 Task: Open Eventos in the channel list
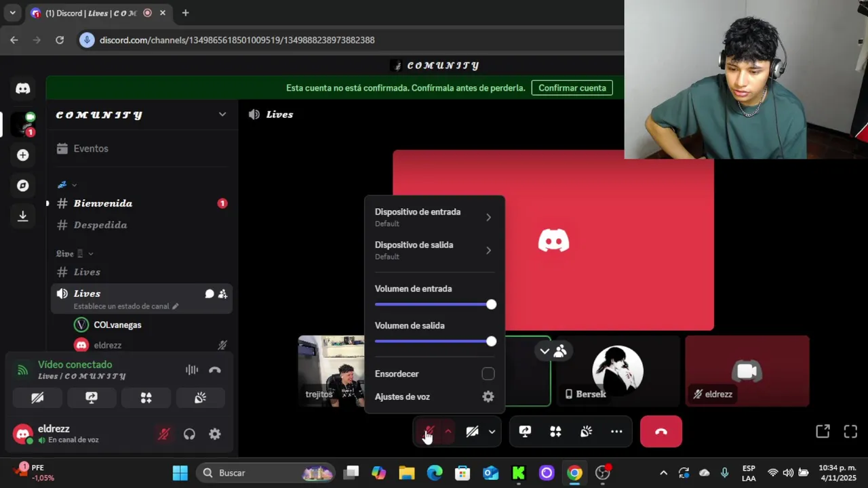pyautogui.click(x=142, y=148)
